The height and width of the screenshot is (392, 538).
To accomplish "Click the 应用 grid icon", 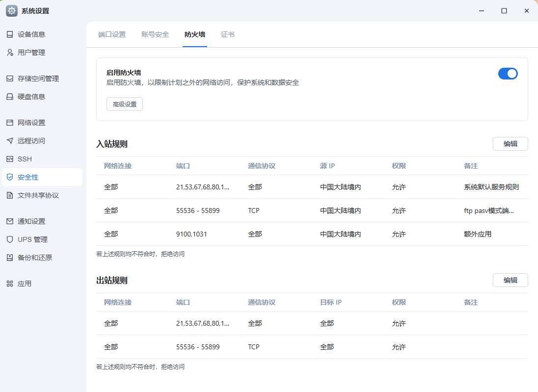I will 10,284.
